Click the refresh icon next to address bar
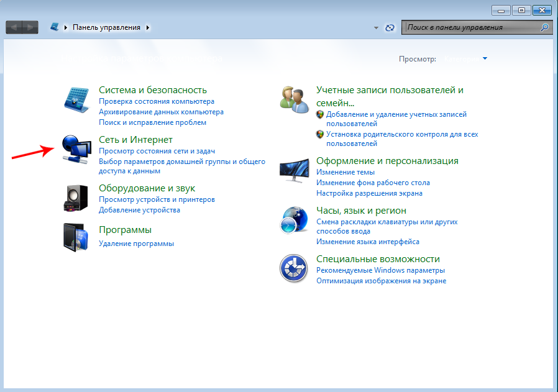The width and height of the screenshot is (558, 392). (x=390, y=28)
